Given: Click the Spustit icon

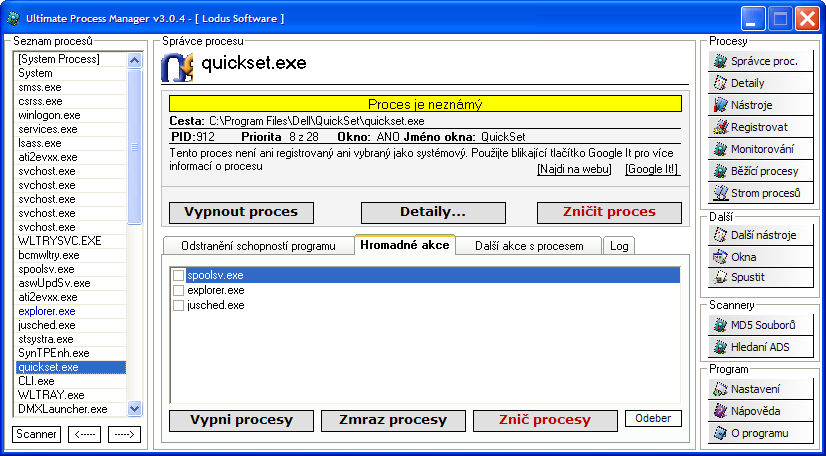Looking at the screenshot, I should (720, 277).
